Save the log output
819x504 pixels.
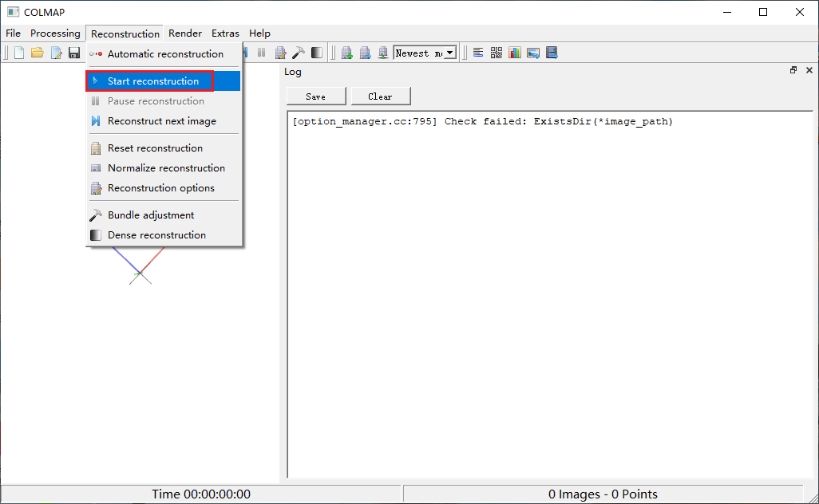pos(316,96)
